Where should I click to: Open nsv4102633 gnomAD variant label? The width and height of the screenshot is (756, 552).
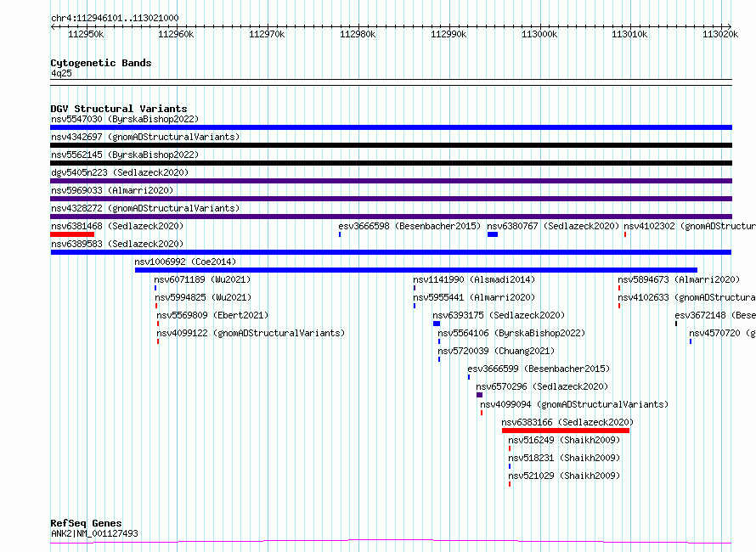pos(687,297)
